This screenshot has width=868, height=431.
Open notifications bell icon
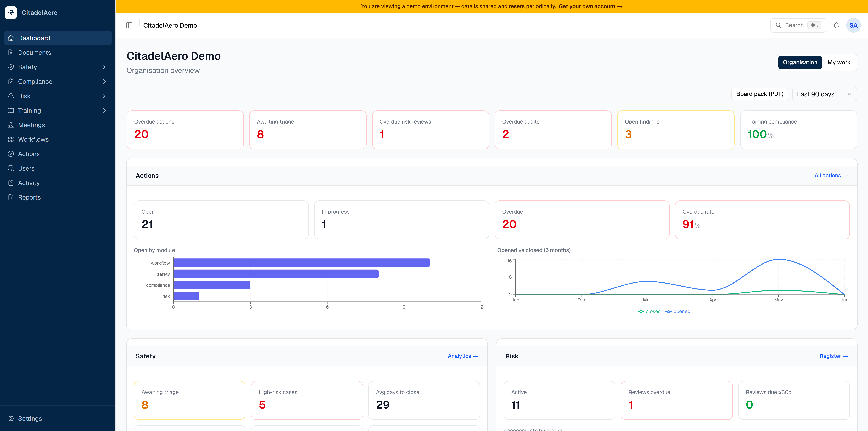[x=836, y=25]
